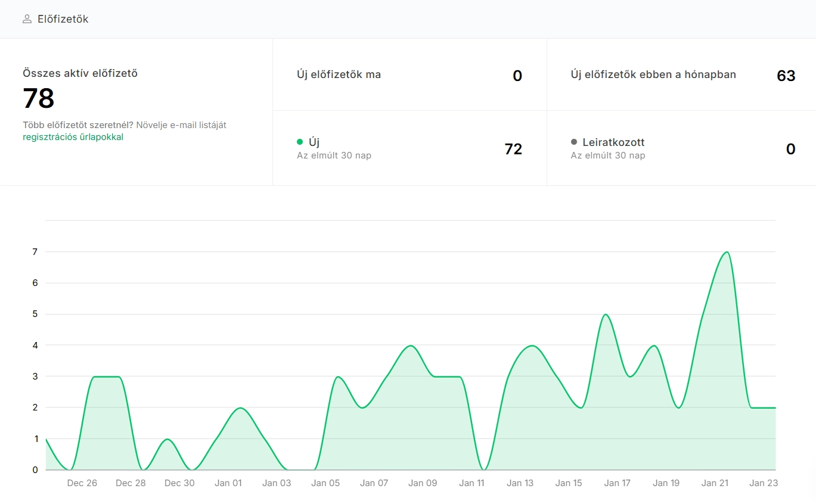The width and height of the screenshot is (816, 504).
Task: Click the Leiratkozott count of 0
Action: point(790,149)
